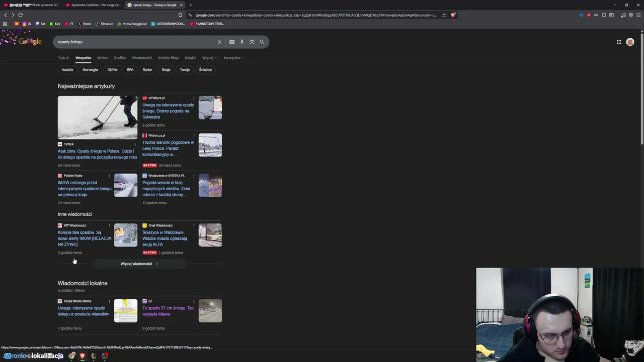Open a new browser tab
644x362 pixels.
(x=190, y=5)
